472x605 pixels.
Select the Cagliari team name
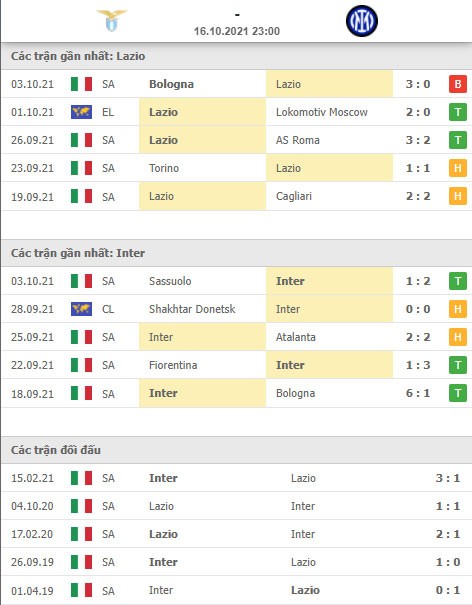tap(294, 196)
